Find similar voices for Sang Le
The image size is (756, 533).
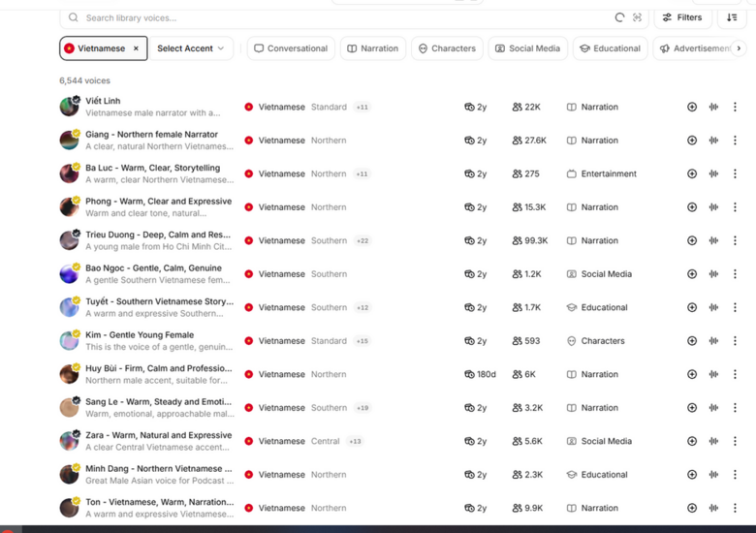point(714,408)
